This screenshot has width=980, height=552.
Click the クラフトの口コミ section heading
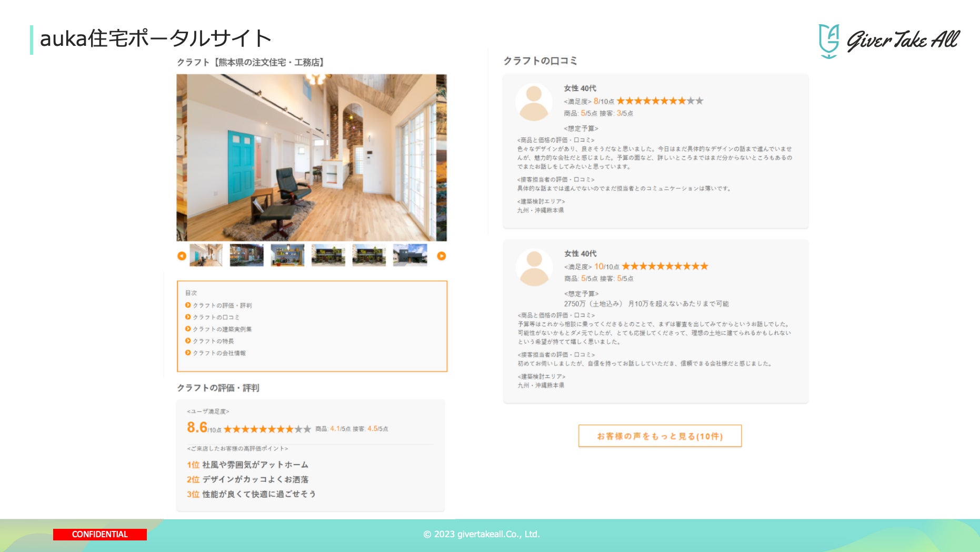click(x=540, y=61)
